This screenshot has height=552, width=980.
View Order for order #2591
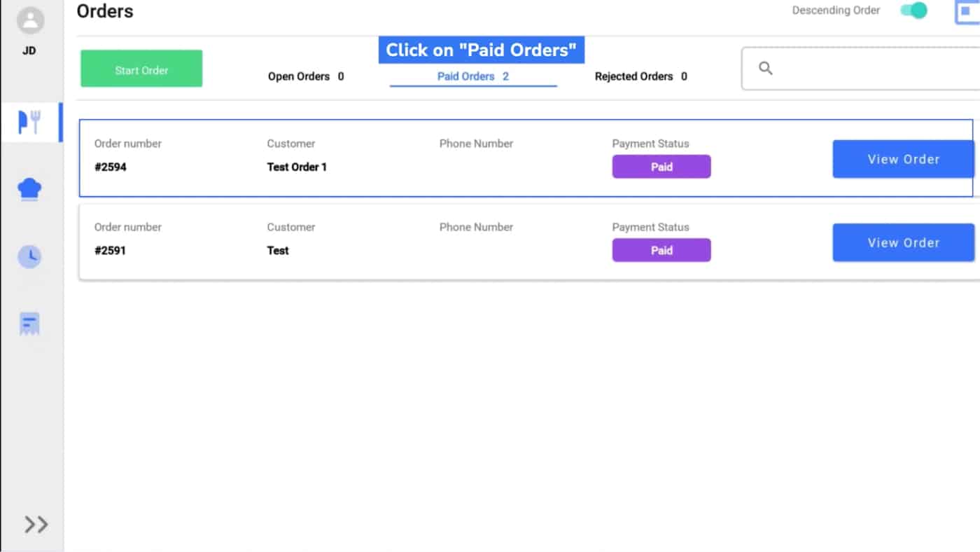click(x=903, y=242)
